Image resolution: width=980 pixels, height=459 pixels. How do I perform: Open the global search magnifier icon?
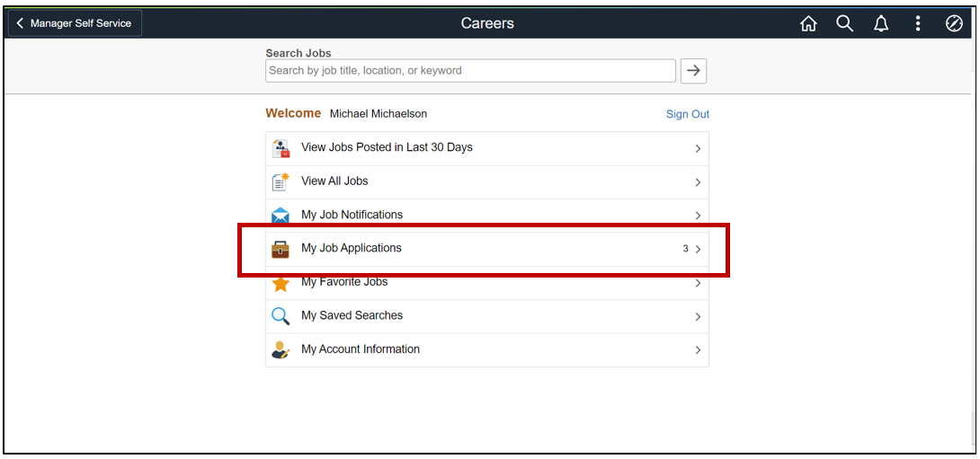point(844,24)
